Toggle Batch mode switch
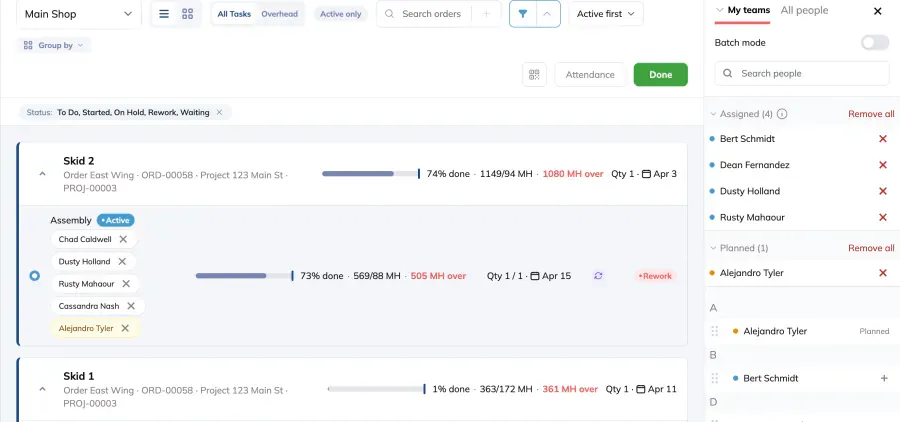Screen dimensions: 900x422 pos(875,42)
